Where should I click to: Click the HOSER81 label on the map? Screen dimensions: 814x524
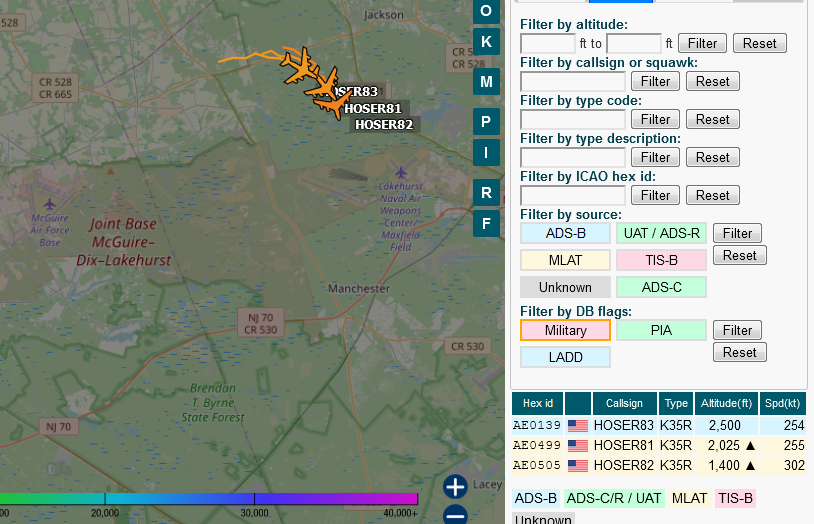(x=373, y=109)
